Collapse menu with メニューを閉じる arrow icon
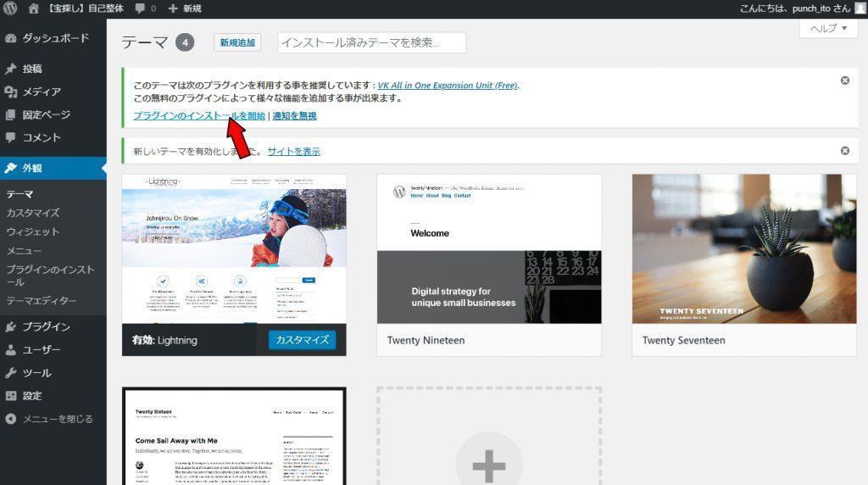Image resolution: width=868 pixels, height=485 pixels. click(10, 419)
